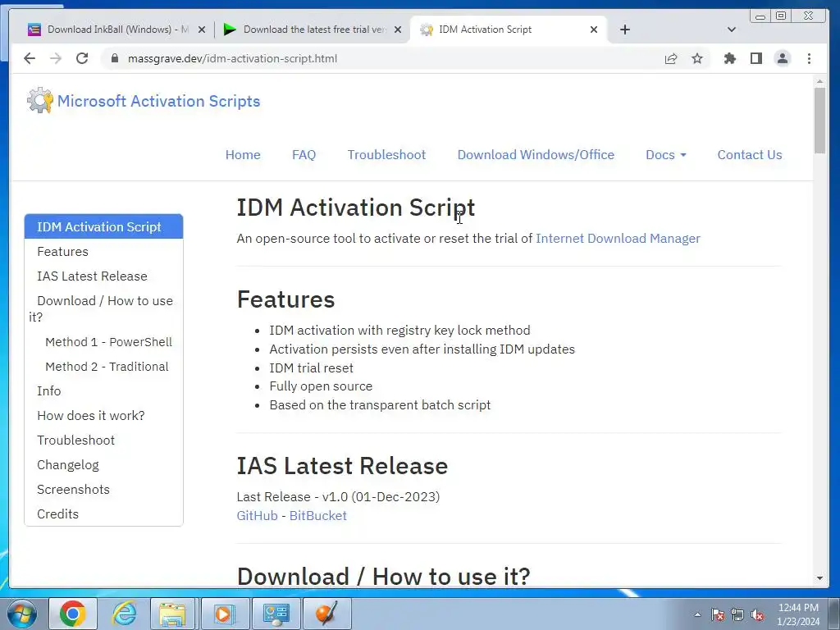Viewport: 840px width, 630px height.
Task: Close the Download latest free trial tab
Action: tap(398, 30)
